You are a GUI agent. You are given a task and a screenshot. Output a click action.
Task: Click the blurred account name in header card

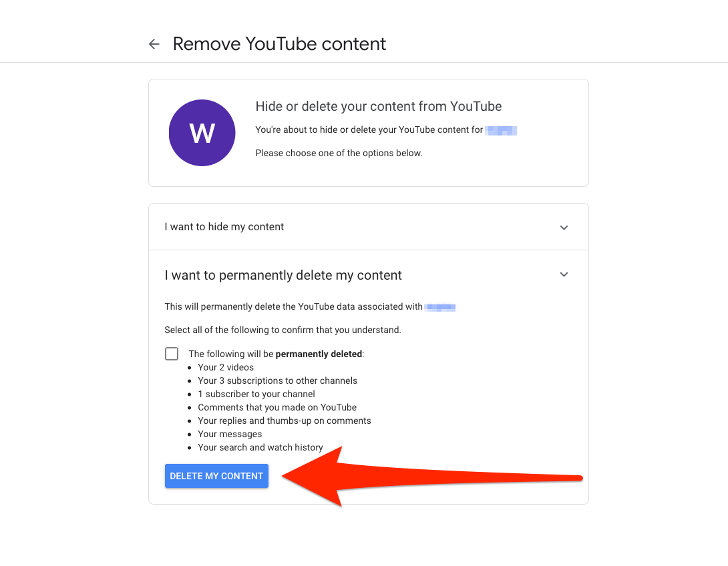tap(501, 130)
